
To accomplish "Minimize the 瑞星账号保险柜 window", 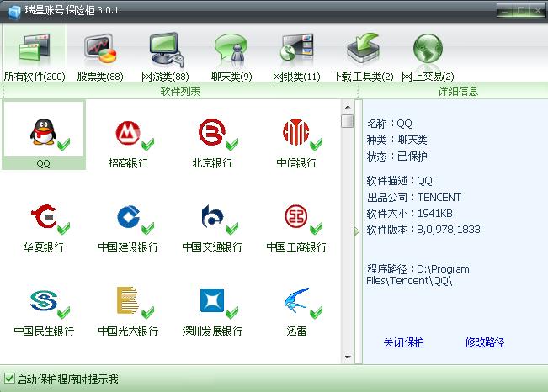I will (504, 11).
